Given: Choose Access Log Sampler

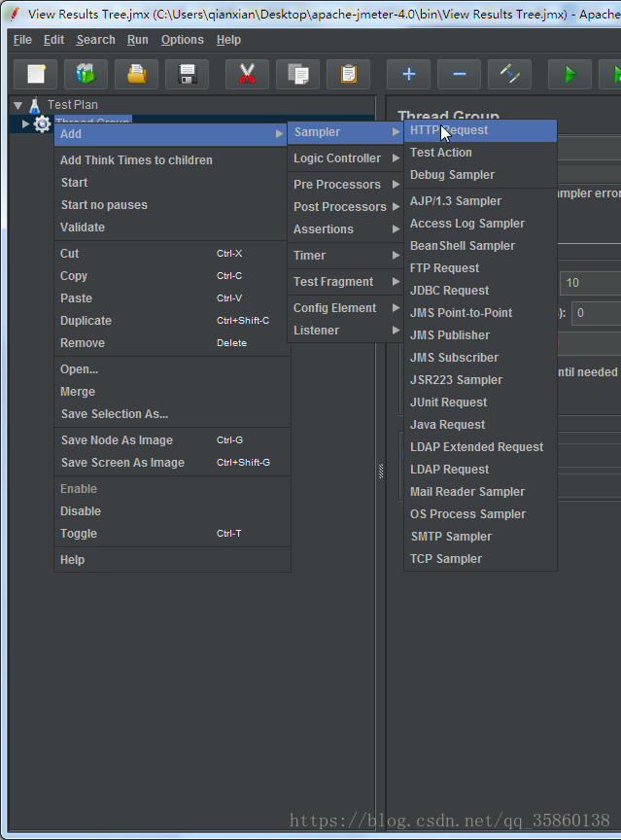Looking at the screenshot, I should pyautogui.click(x=480, y=224).
